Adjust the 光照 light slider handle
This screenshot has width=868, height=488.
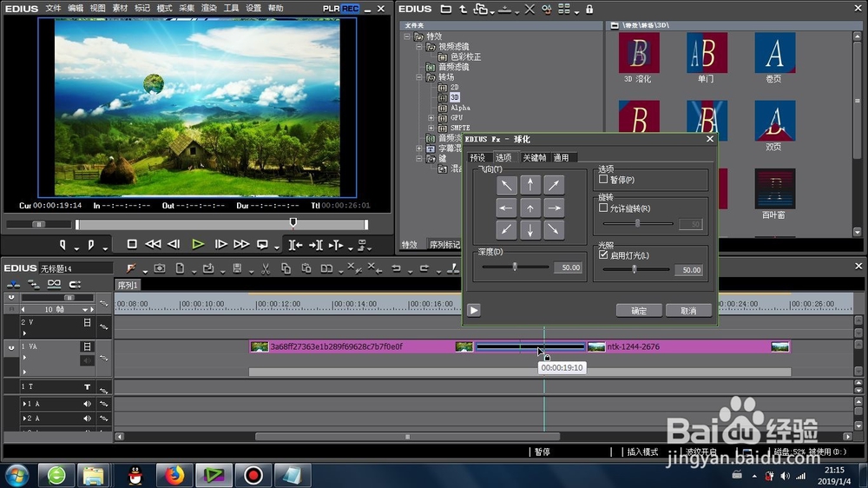click(635, 269)
